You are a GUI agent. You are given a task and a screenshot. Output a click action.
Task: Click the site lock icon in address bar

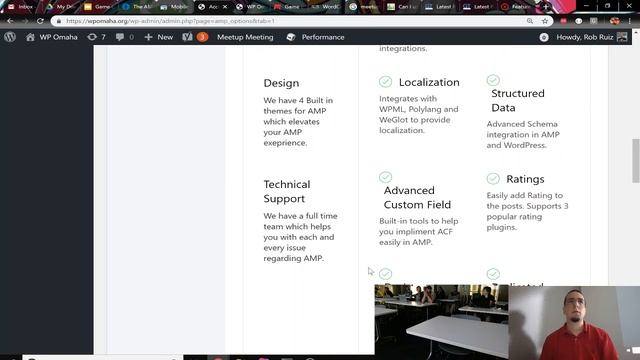pyautogui.click(x=59, y=21)
